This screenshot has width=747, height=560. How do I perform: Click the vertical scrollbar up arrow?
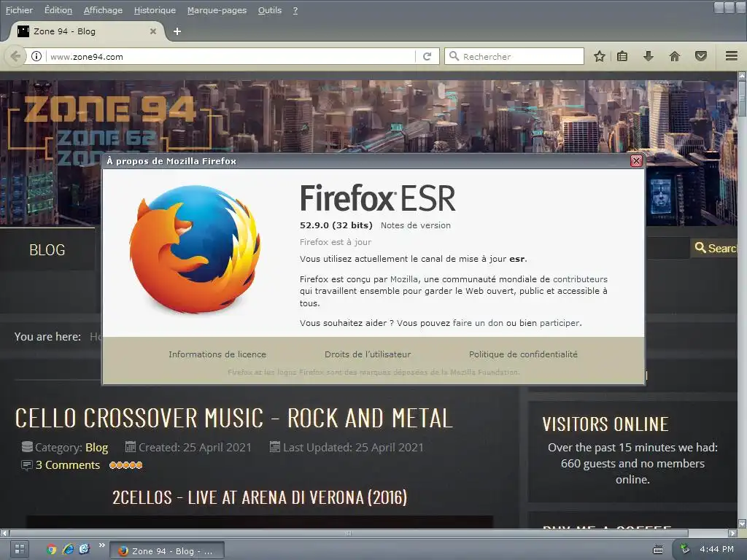[742, 76]
